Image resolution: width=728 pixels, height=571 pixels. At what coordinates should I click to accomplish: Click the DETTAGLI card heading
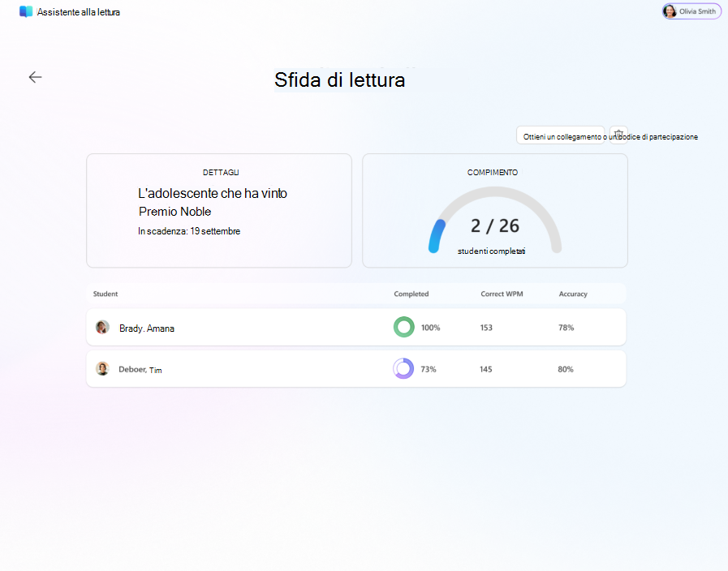point(221,173)
